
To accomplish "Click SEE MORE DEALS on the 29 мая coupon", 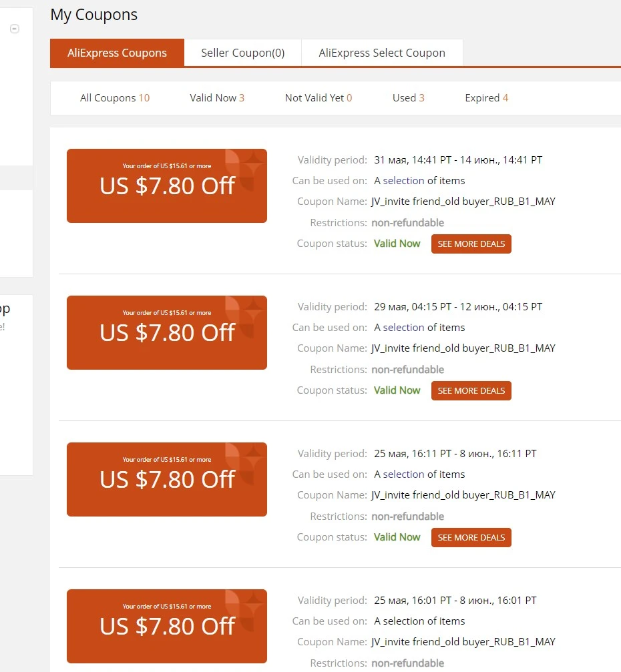I will [471, 390].
